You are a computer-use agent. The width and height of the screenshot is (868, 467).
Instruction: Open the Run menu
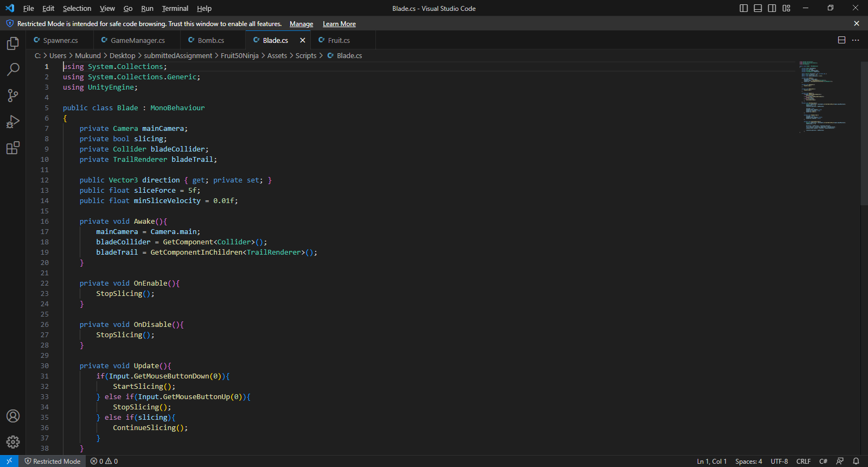point(147,8)
